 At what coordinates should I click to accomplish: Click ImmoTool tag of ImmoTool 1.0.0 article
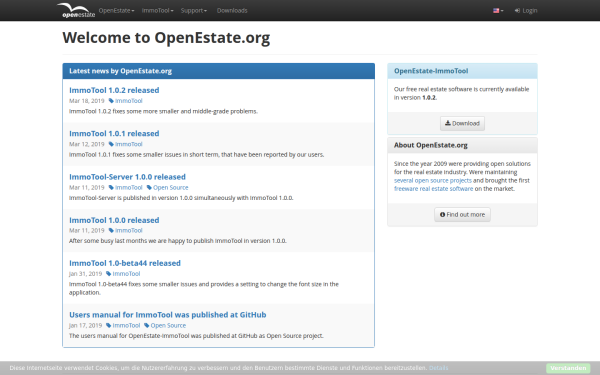(x=126, y=230)
